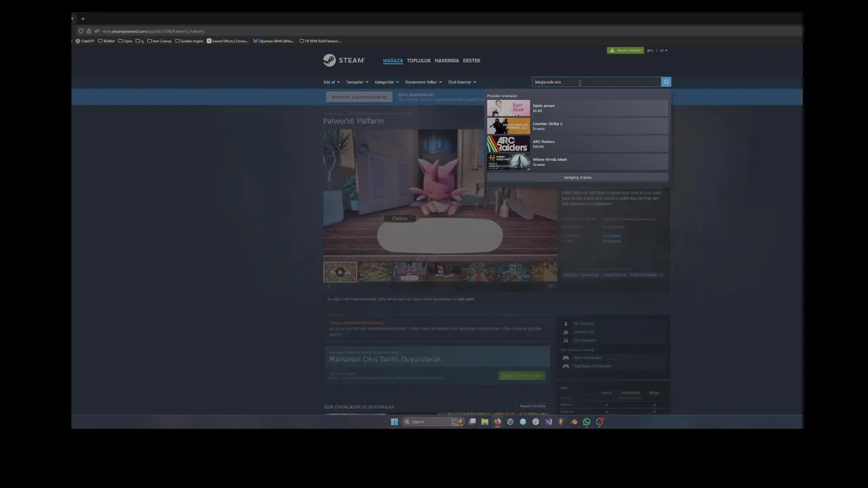This screenshot has height=488, width=868.
Task: Open Visual Studio from taskbar
Action: tap(549, 422)
